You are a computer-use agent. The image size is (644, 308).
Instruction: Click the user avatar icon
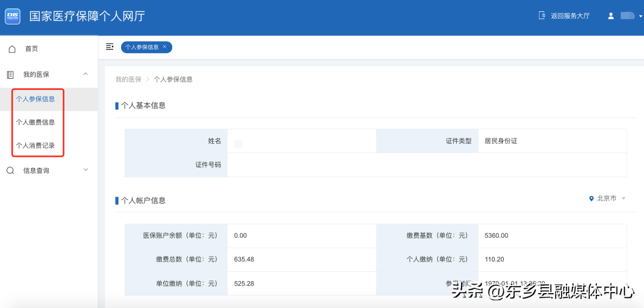[611, 16]
